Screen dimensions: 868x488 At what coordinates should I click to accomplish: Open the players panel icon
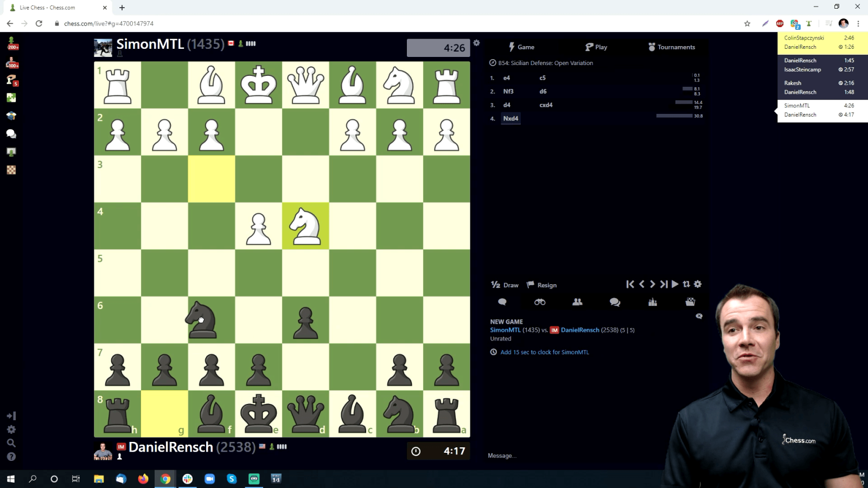tap(577, 302)
